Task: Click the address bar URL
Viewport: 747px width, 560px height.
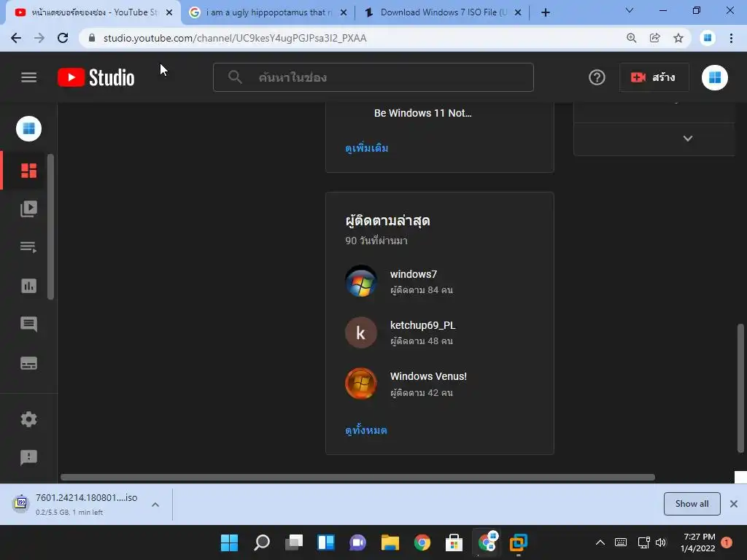Action: (x=235, y=38)
